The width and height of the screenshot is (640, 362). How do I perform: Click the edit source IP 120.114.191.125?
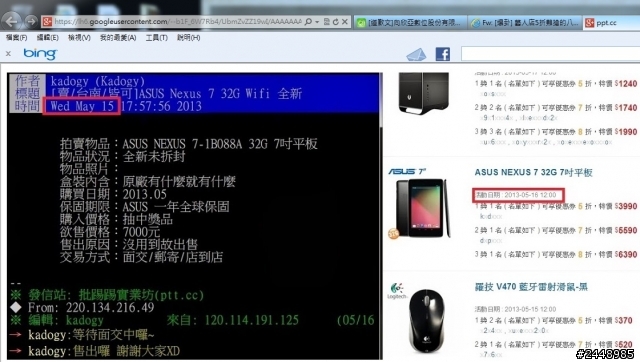click(x=251, y=320)
